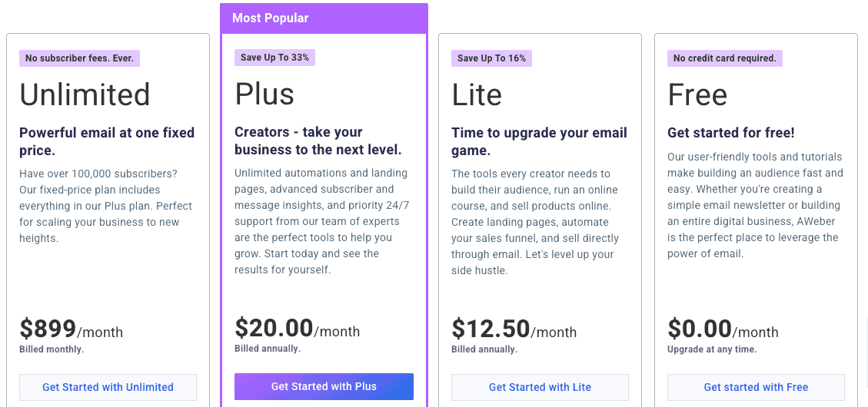Screen dimensions: 868x407
Task: Click the Save Up To 16% badge
Action: tap(491, 58)
